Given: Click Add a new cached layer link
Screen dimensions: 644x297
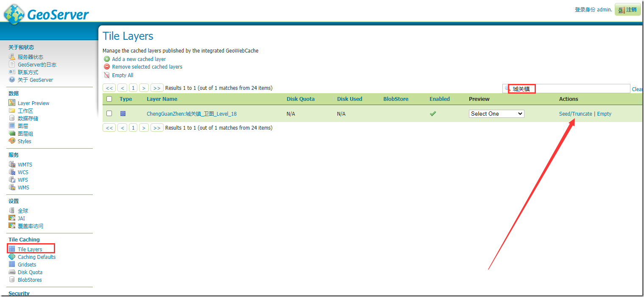Looking at the screenshot, I should pyautogui.click(x=139, y=59).
